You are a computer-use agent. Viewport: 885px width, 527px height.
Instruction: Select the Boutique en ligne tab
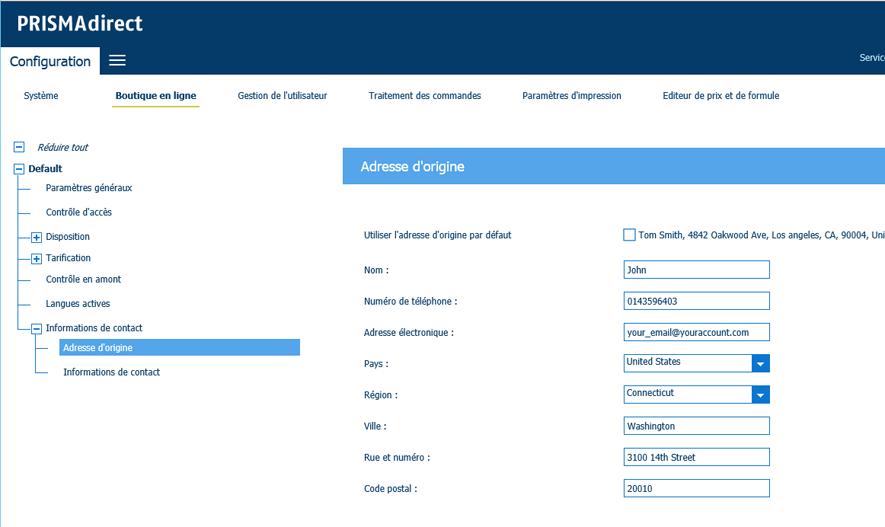point(156,95)
